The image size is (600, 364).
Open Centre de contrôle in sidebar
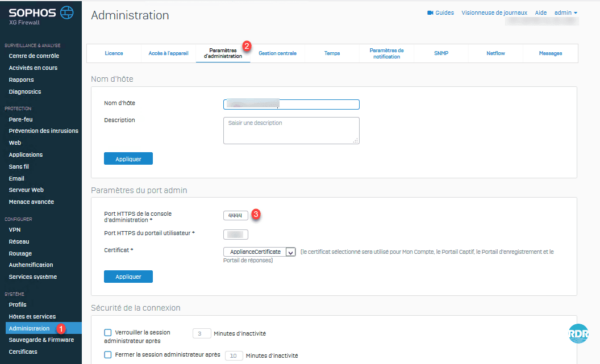tap(34, 56)
